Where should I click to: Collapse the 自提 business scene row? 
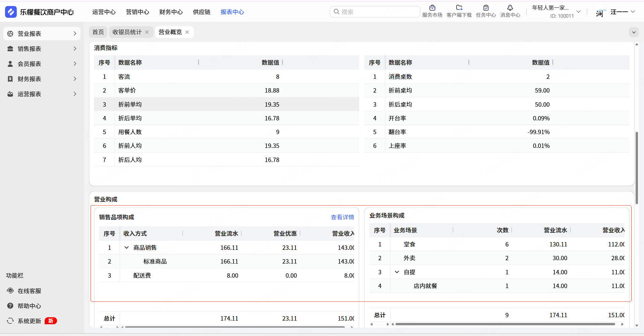pos(397,272)
